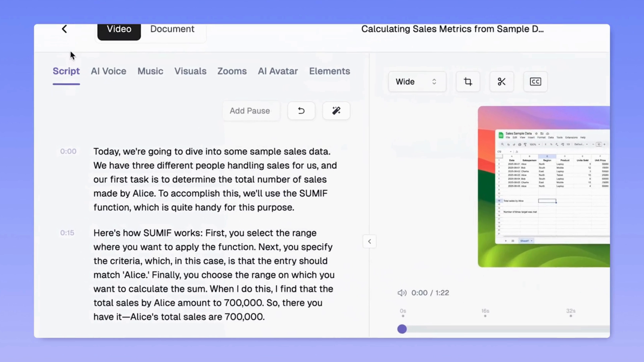644x362 pixels.
Task: Mute audio using the speaker icon
Action: pyautogui.click(x=402, y=293)
